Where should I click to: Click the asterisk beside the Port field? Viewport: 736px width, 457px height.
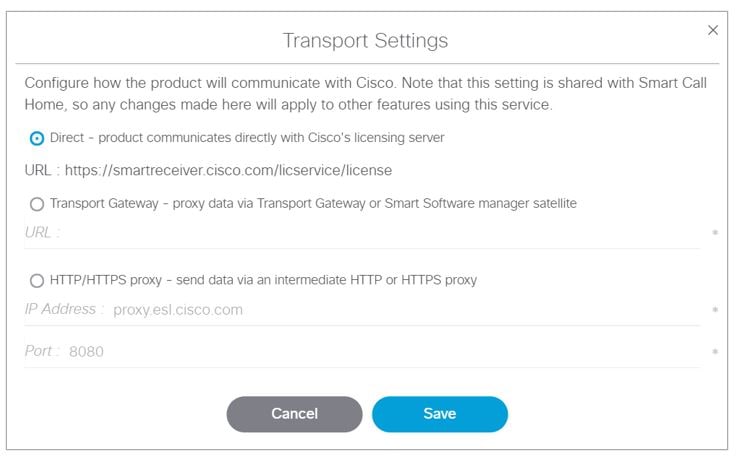(x=715, y=353)
